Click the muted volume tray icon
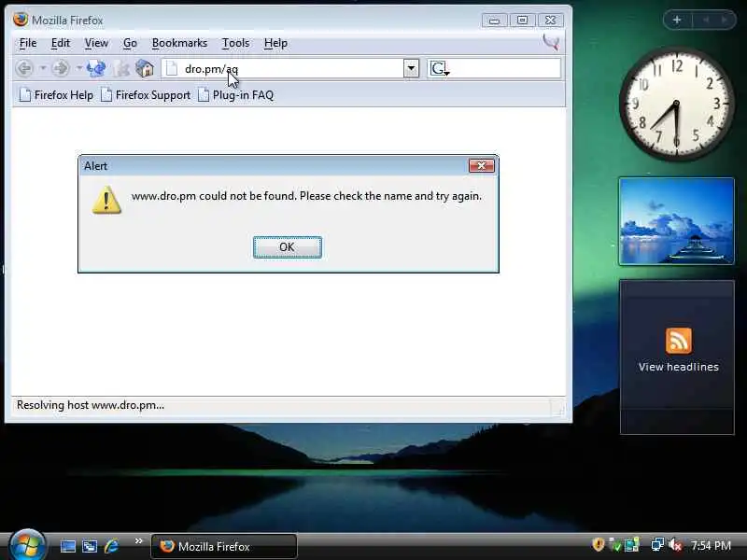Screen dimensions: 747x560 (x=675, y=544)
